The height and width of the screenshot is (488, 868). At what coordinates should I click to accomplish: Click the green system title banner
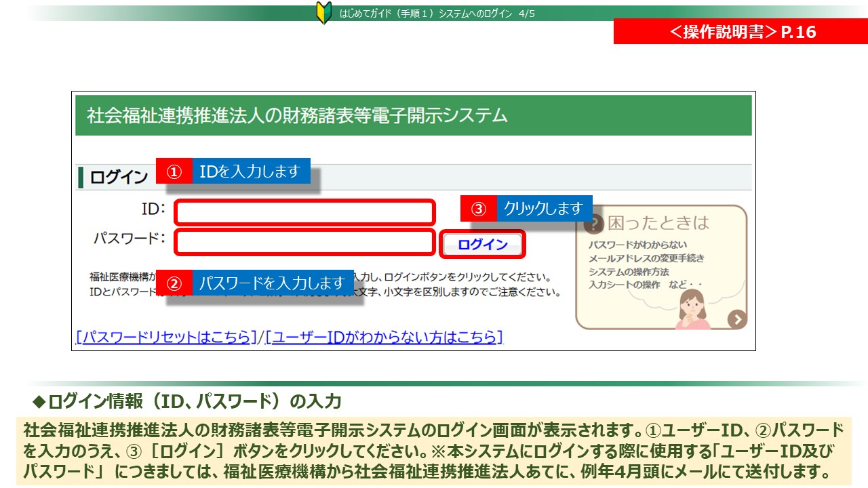414,116
